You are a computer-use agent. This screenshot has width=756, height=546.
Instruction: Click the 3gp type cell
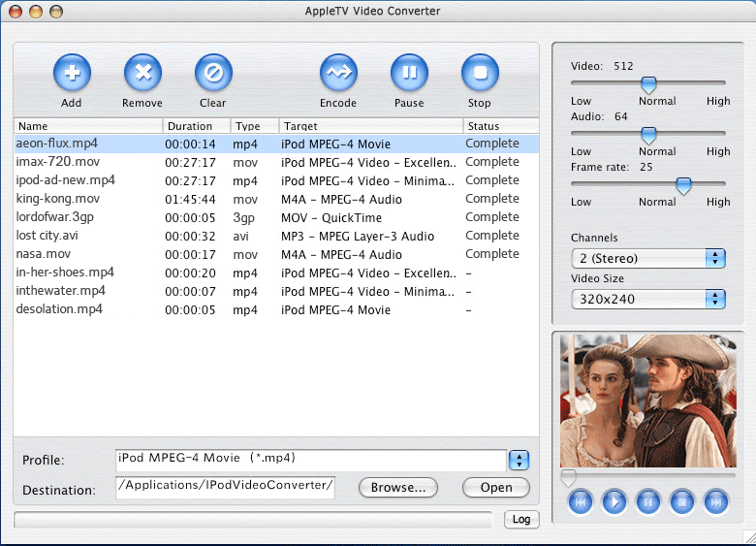243,218
